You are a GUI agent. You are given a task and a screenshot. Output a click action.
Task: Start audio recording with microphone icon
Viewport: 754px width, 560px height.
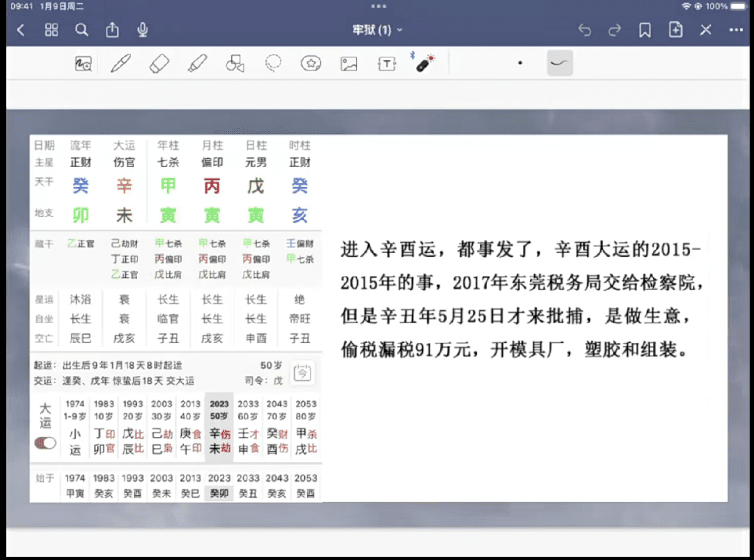(143, 30)
